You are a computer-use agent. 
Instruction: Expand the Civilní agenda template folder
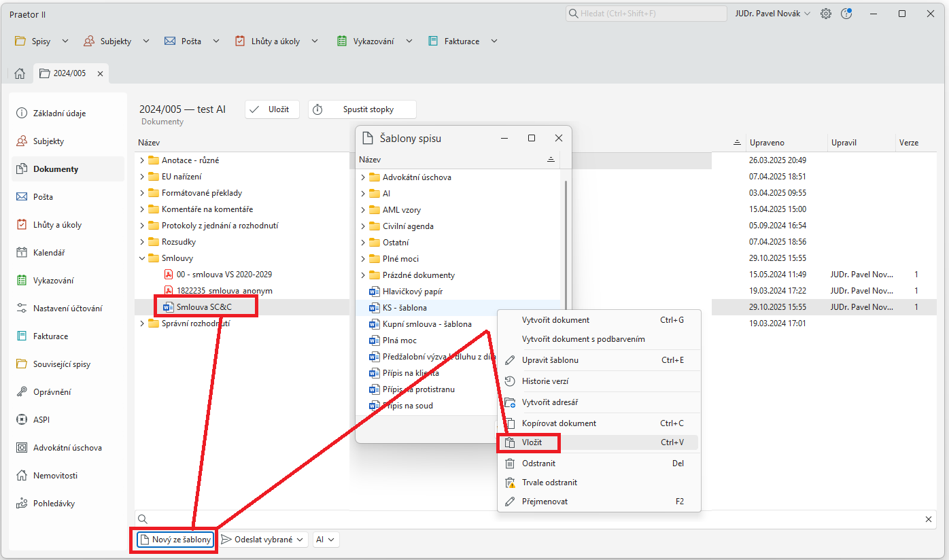363,226
